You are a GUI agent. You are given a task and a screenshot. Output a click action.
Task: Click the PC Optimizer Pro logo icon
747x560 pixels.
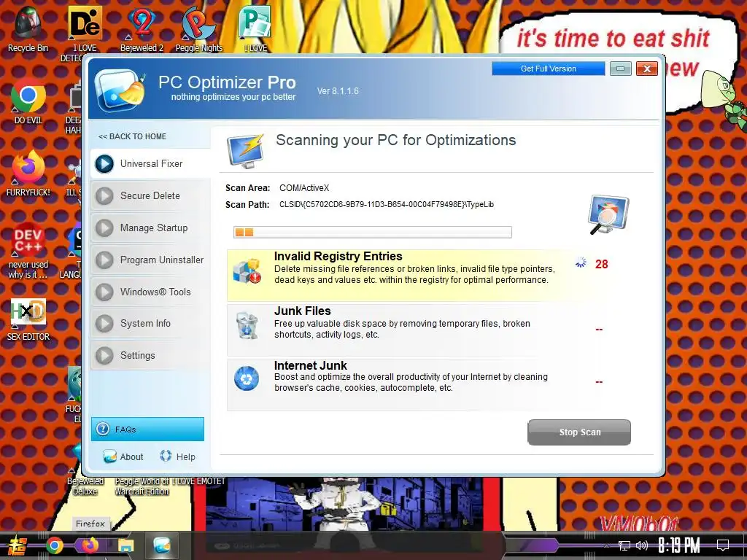click(x=120, y=90)
